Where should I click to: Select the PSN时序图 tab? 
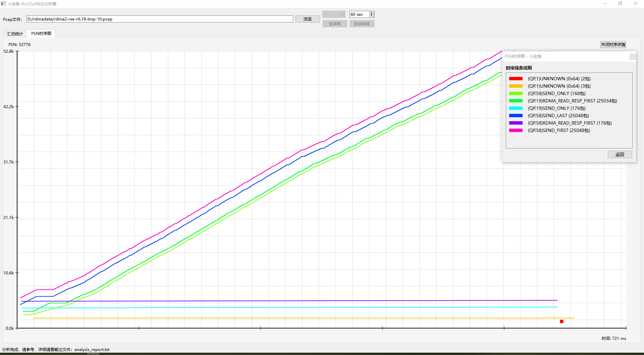[x=41, y=34]
